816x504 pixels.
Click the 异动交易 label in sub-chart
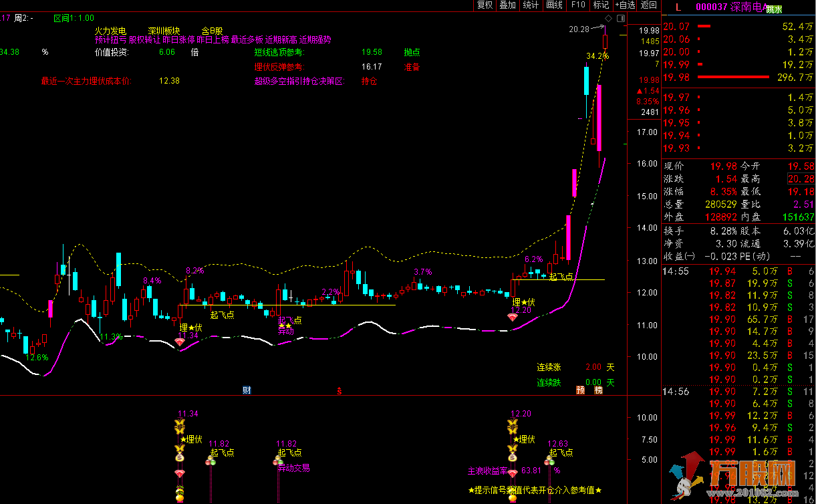point(294,468)
